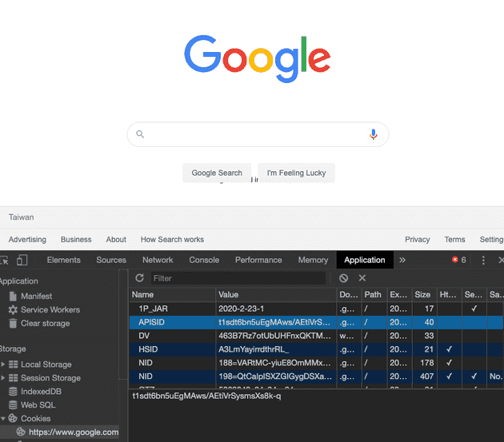The image size is (504, 442).
Task: Click the magnifier icon in search box
Action: click(x=140, y=134)
